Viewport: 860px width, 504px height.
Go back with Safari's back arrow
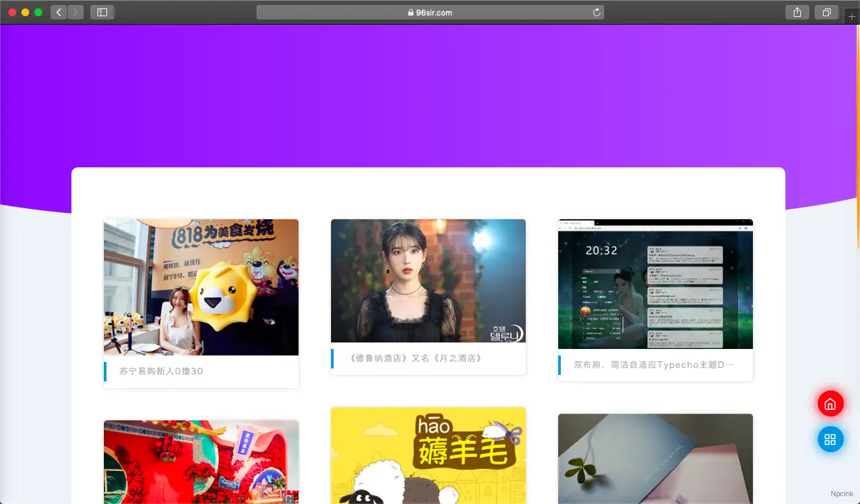58,12
